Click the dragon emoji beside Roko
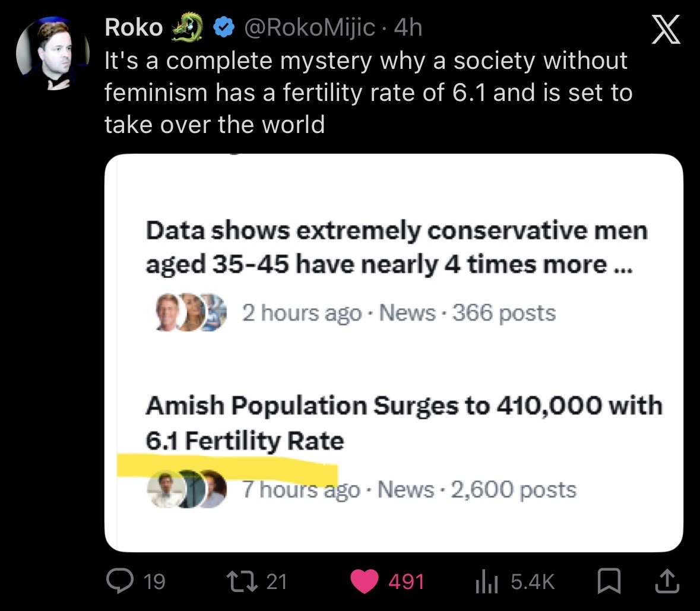Screen dimensions: 700x611 pyautogui.click(x=188, y=27)
